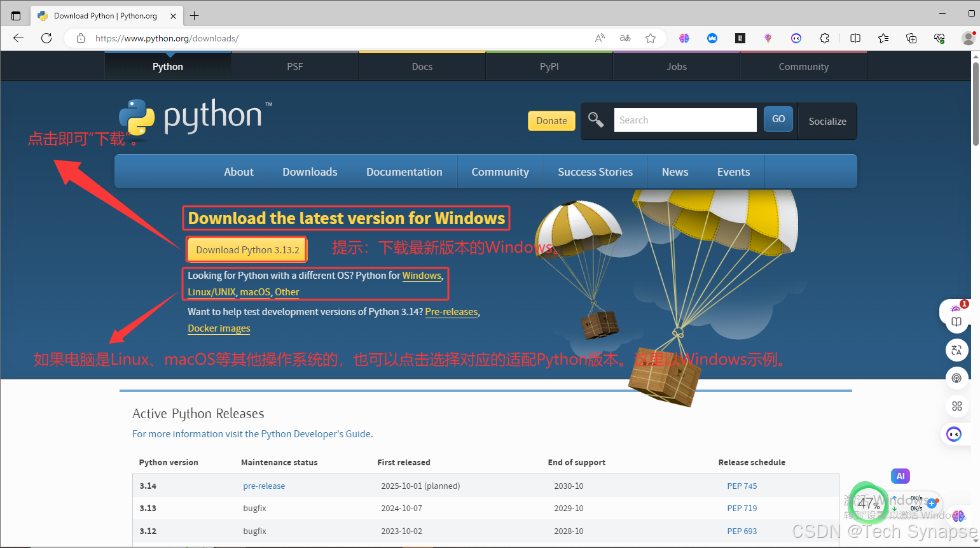Select the Python top tab
The image size is (980, 548).
pyautogui.click(x=168, y=66)
